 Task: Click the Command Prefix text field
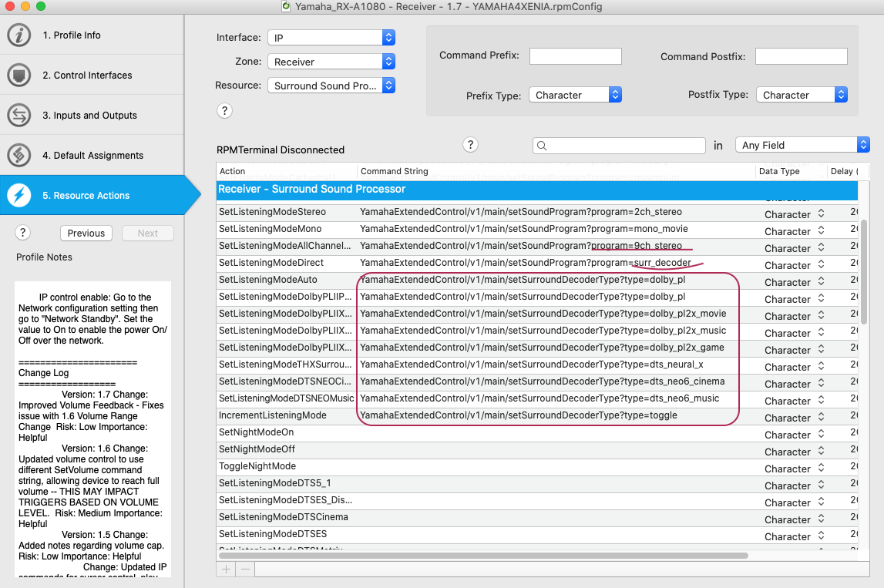click(575, 56)
